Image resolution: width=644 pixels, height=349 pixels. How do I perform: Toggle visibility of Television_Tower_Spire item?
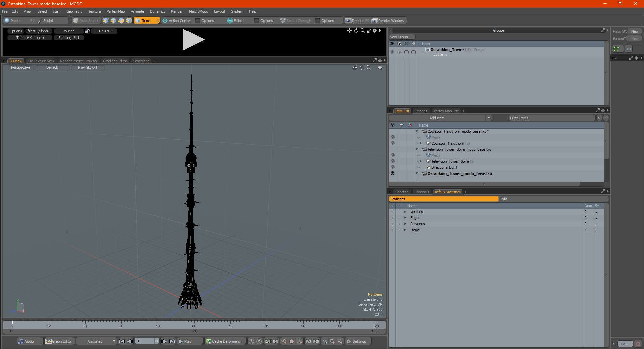[392, 161]
